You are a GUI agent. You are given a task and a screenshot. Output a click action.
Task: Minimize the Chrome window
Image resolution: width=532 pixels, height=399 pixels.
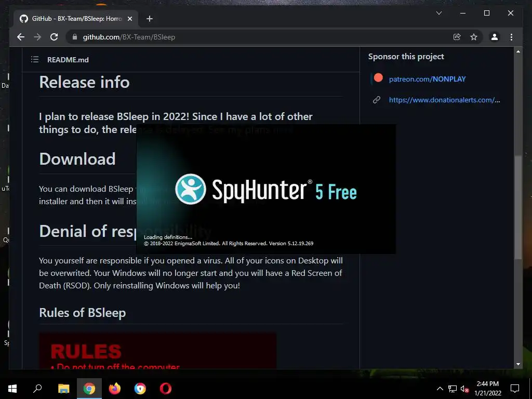[x=463, y=13]
